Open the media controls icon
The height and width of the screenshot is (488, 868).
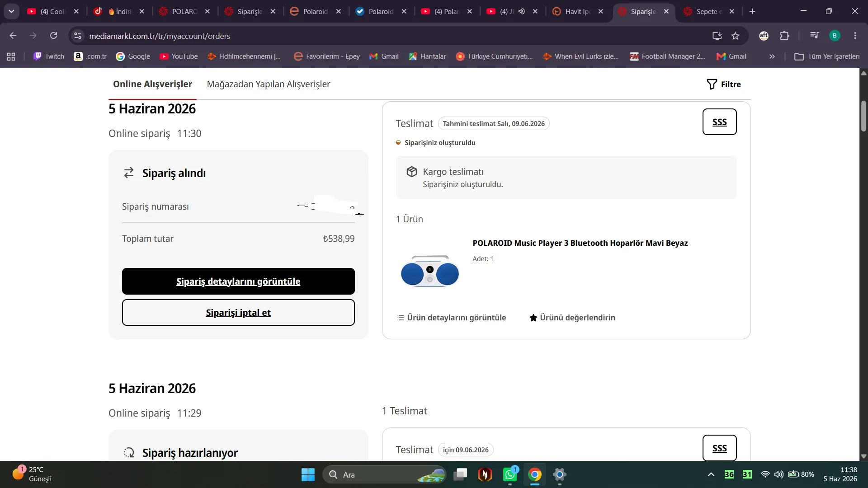(x=815, y=36)
